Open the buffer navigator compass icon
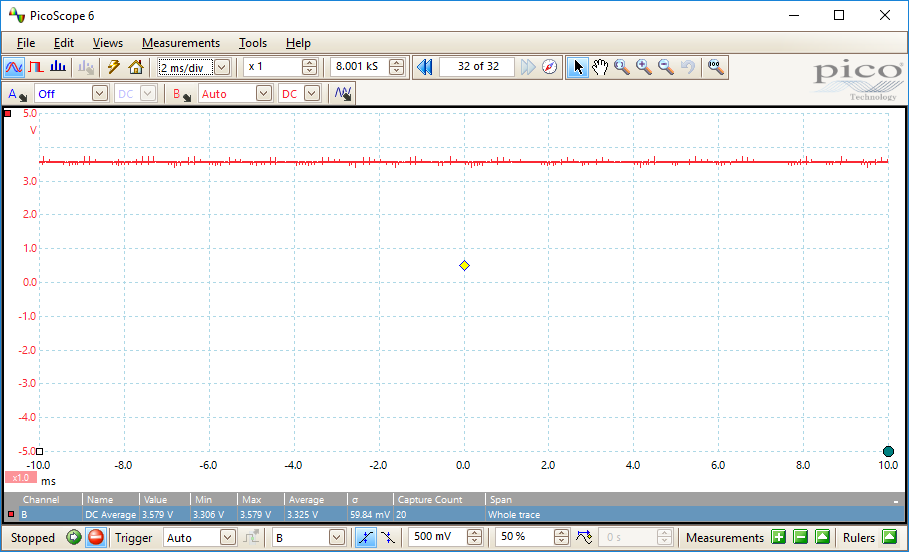The image size is (909, 552). pyautogui.click(x=550, y=67)
